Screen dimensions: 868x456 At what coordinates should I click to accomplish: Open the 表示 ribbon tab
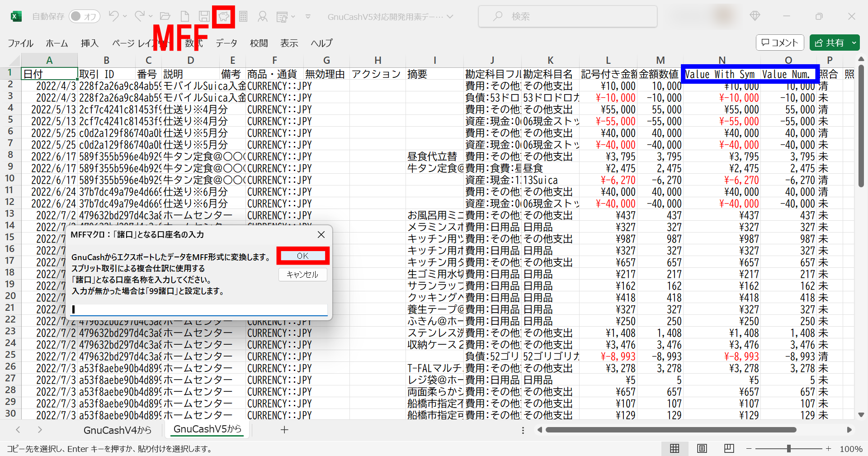(x=289, y=43)
